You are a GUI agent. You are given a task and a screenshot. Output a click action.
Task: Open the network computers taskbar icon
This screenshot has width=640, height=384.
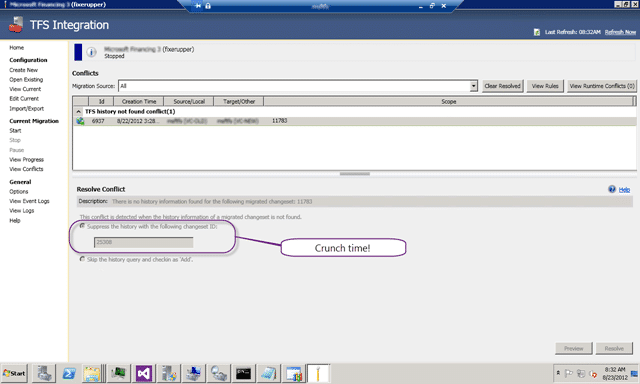[x=193, y=373]
